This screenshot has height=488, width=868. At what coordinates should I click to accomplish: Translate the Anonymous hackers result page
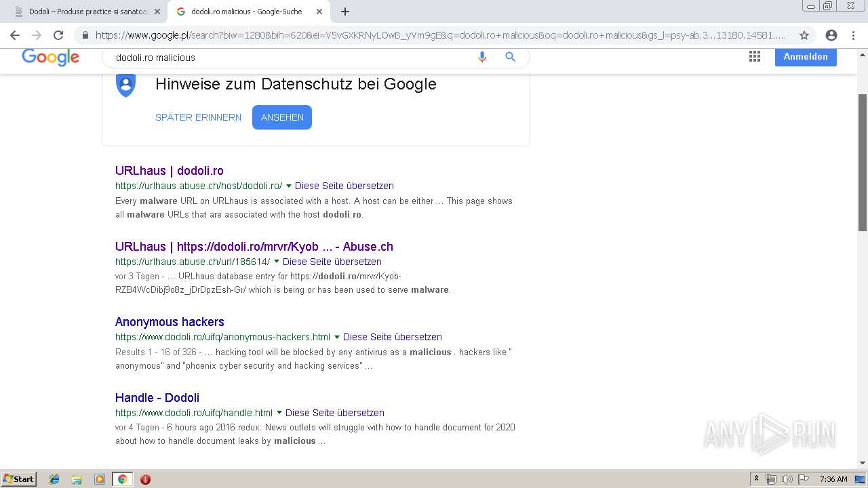coord(393,337)
